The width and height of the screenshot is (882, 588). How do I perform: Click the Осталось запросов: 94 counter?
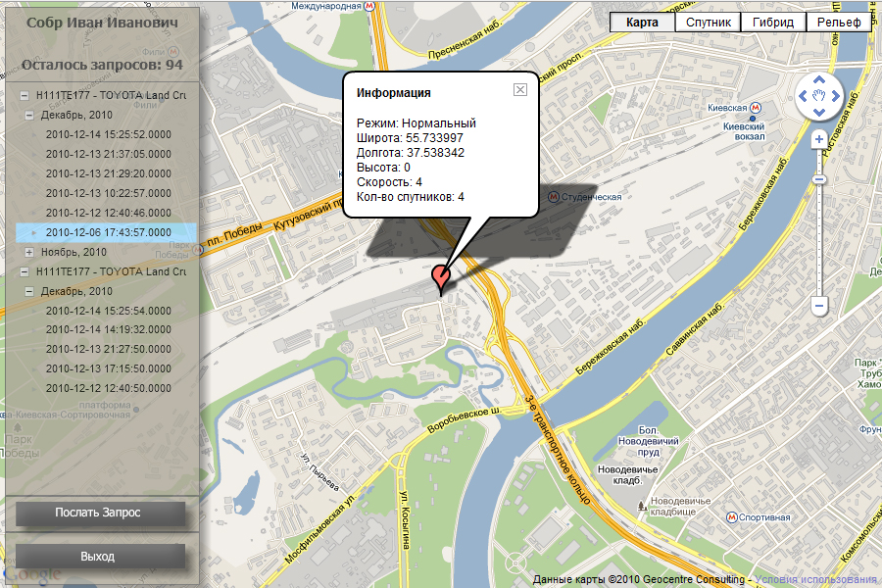click(x=102, y=65)
